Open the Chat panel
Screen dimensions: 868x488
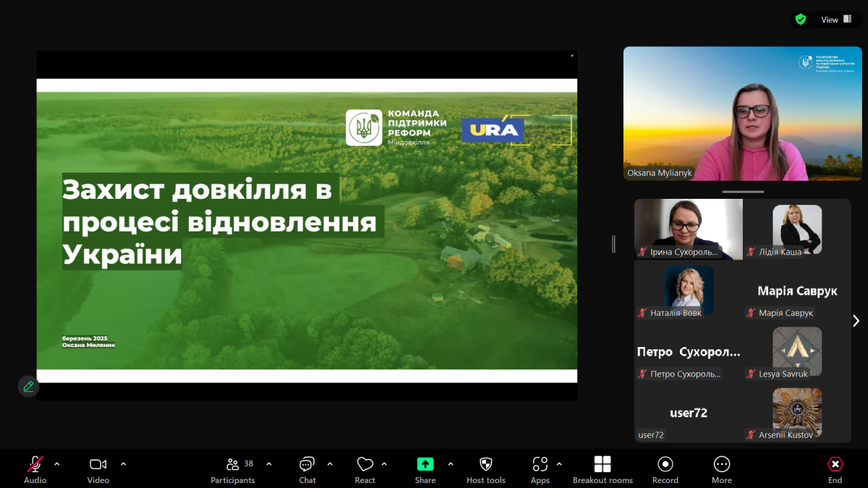point(307,464)
